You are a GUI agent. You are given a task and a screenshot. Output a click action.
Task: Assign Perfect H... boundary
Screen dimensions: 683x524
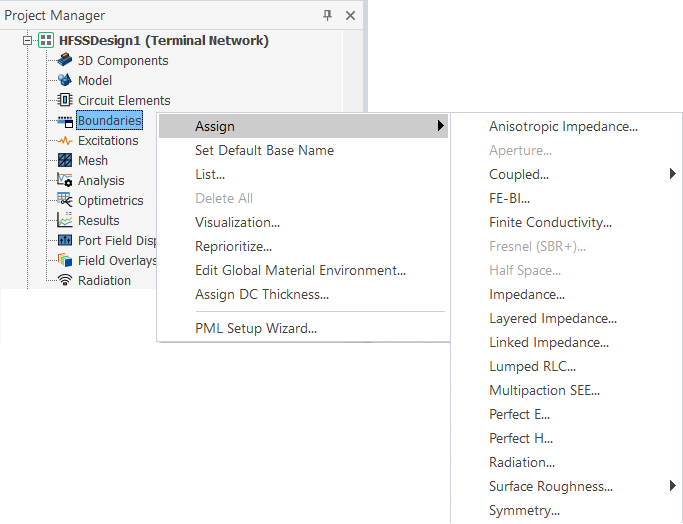pyautogui.click(x=521, y=438)
